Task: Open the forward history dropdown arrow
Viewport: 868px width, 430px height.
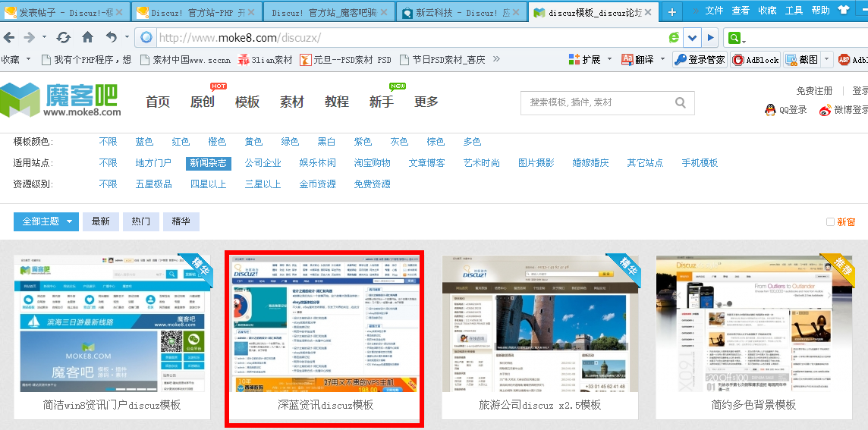Action: coord(44,38)
